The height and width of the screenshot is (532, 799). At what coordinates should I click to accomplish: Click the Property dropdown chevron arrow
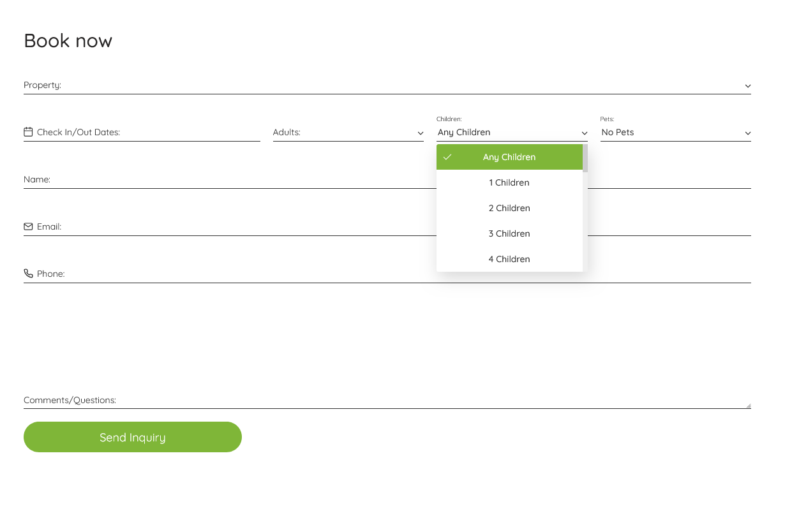(x=748, y=86)
